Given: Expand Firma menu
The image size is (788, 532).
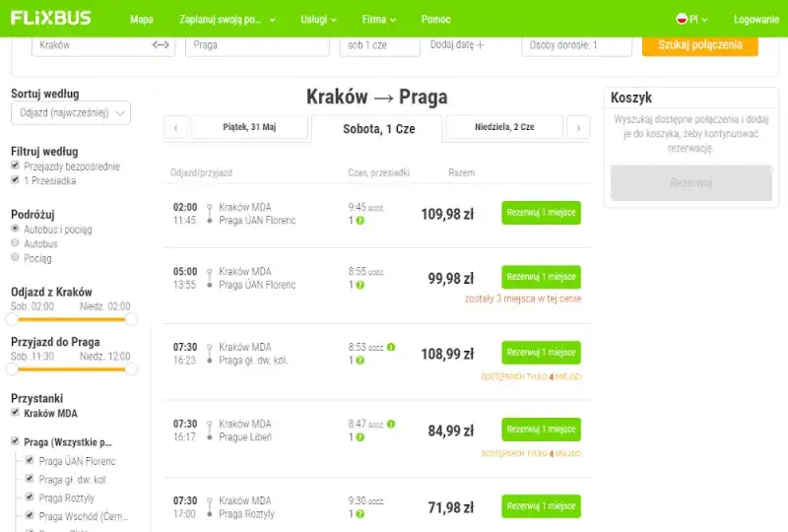Looking at the screenshot, I should pos(379,20).
